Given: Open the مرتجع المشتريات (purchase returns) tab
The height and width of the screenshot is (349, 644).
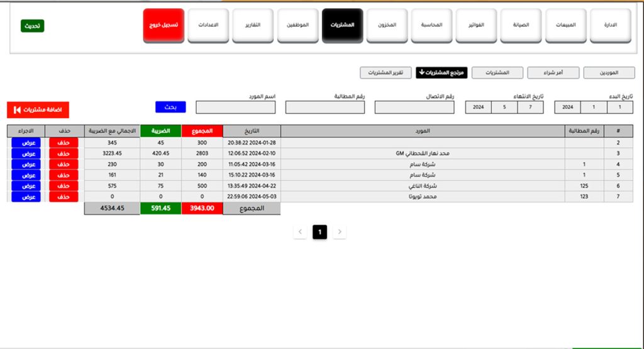Looking at the screenshot, I should click(x=441, y=73).
